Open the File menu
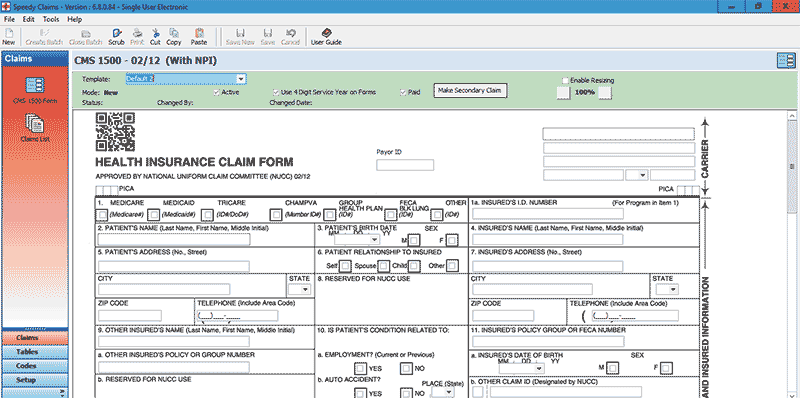 click(9, 19)
